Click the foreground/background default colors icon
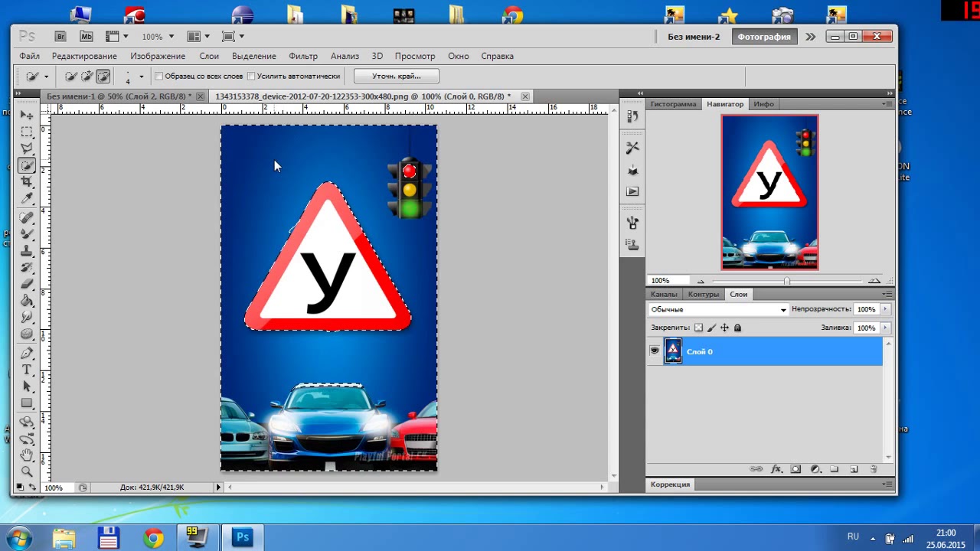980x551 pixels. tap(21, 487)
